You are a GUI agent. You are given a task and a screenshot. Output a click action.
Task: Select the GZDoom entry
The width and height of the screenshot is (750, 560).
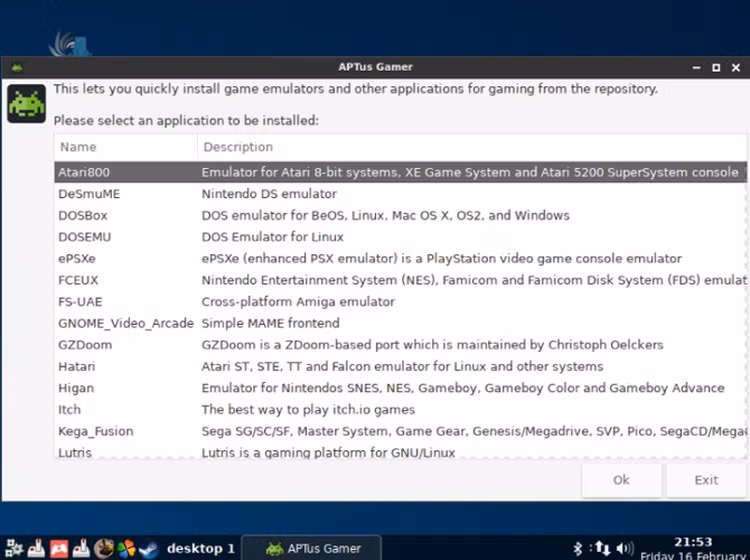(400, 345)
